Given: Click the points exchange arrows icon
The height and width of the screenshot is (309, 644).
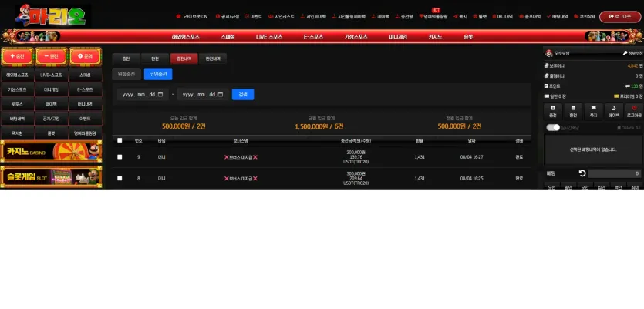Looking at the screenshot, I should 628,86.
